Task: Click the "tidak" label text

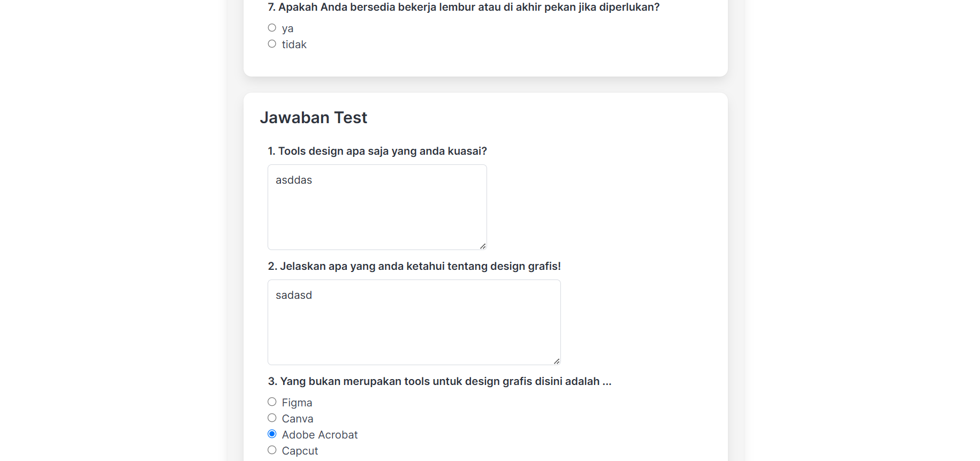Action: 294,45
